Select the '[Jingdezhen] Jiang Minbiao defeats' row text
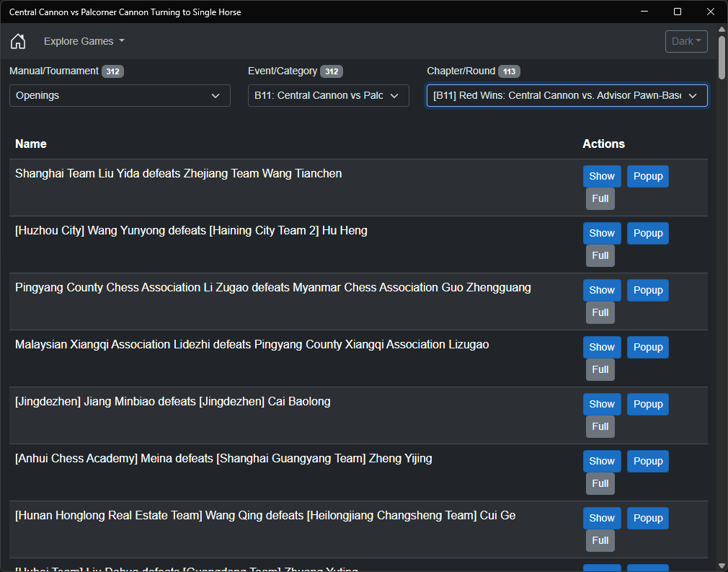Screen dimensions: 728x572 coord(173,402)
